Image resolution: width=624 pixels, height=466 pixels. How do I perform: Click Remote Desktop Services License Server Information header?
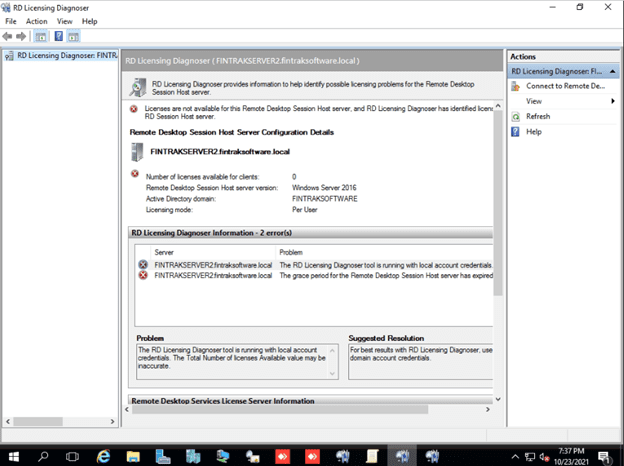point(310,400)
